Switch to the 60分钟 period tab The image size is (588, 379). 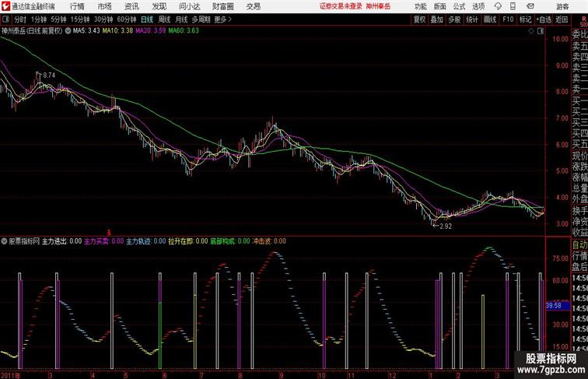126,19
